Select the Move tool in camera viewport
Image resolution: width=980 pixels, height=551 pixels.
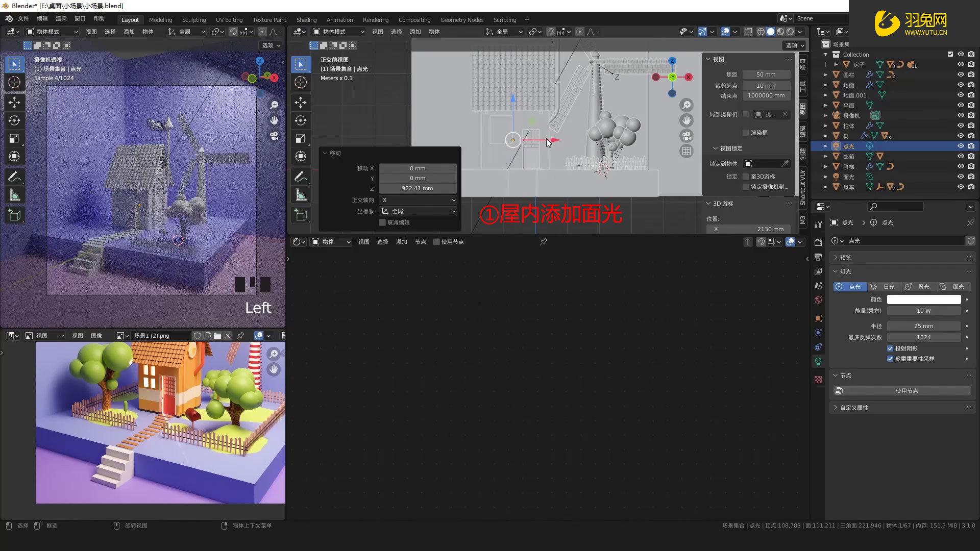[14, 103]
